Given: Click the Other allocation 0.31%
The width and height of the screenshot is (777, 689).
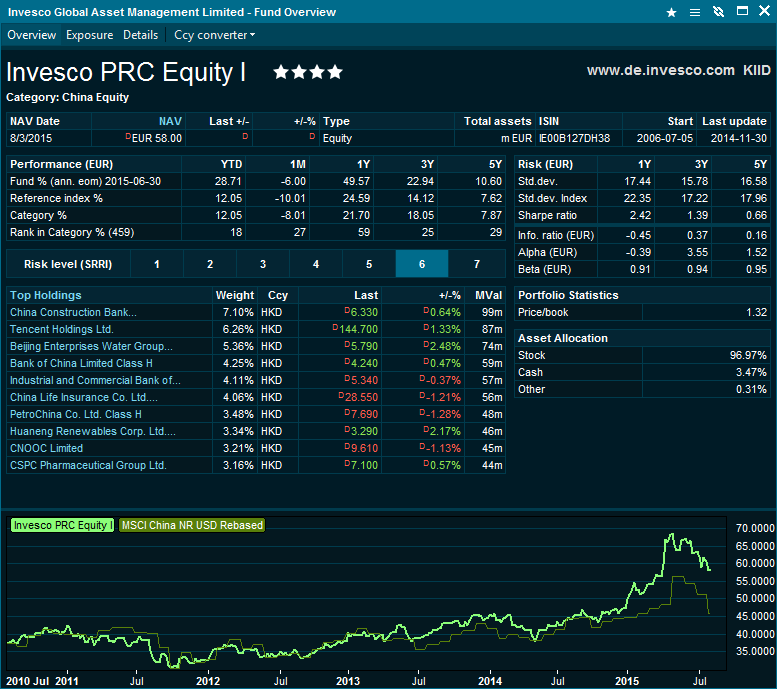Looking at the screenshot, I should click(x=751, y=390).
